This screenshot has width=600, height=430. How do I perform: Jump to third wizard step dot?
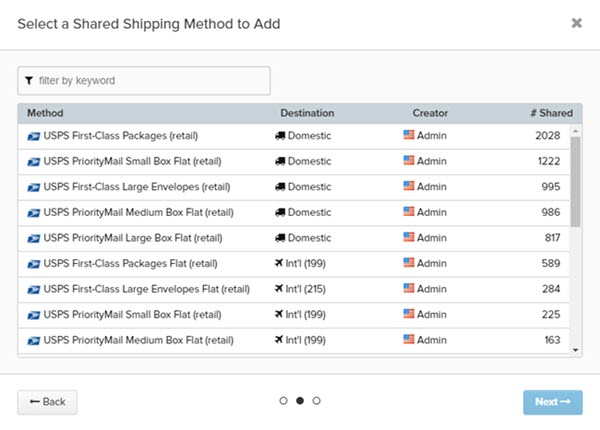[316, 401]
